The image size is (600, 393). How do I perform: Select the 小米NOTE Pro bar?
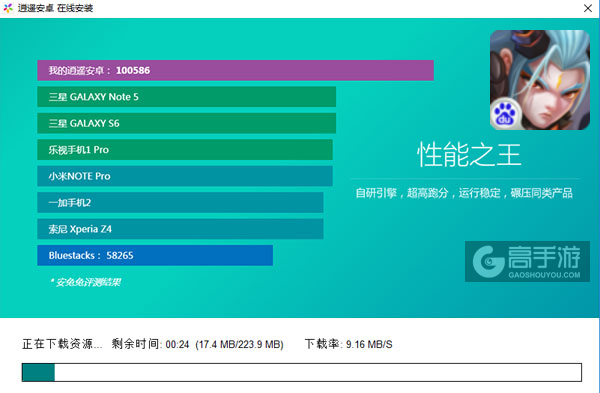tap(185, 176)
